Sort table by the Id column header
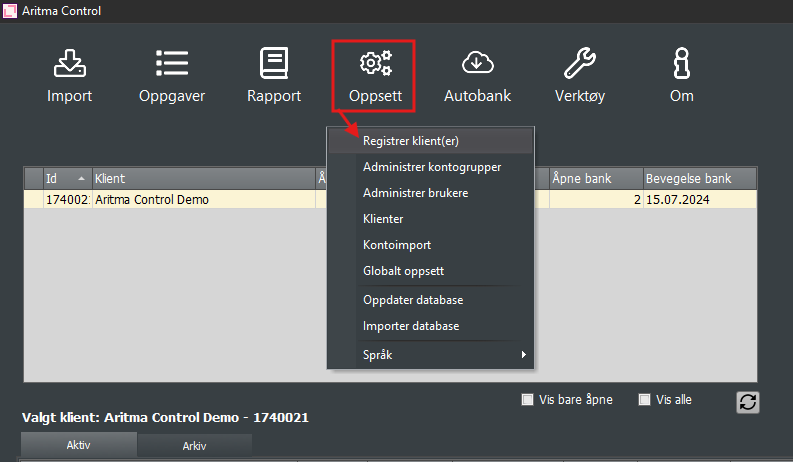The height and width of the screenshot is (462, 793). tap(66, 178)
